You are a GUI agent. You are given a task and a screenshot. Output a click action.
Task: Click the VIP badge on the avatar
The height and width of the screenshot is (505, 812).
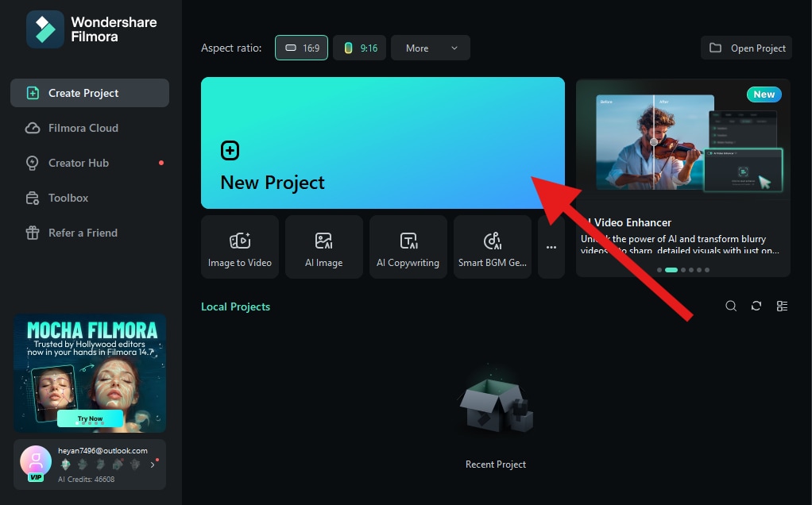coord(36,477)
